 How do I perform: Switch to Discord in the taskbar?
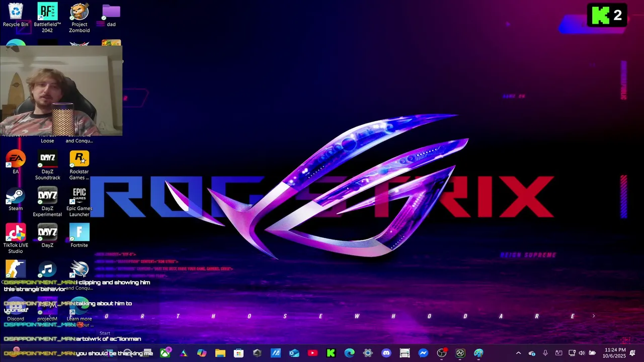[386, 353]
